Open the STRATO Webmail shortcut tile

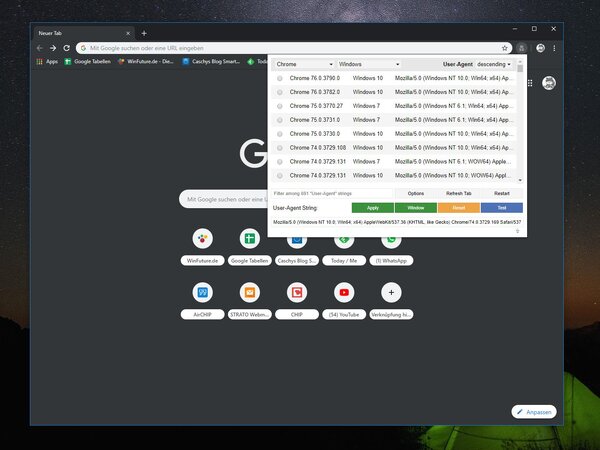point(249,292)
